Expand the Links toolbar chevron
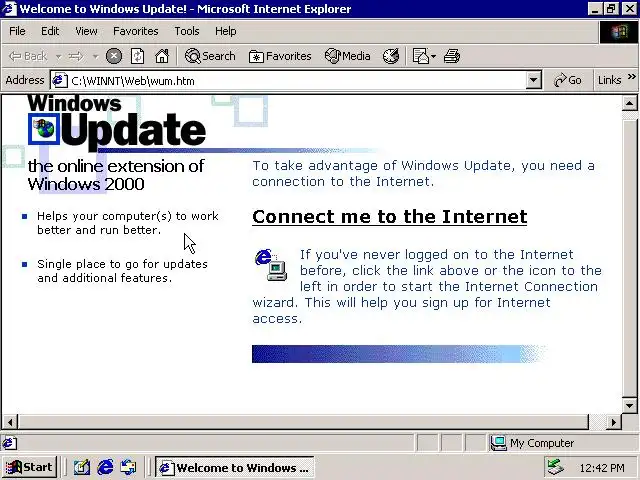640x480 pixels. click(x=631, y=77)
